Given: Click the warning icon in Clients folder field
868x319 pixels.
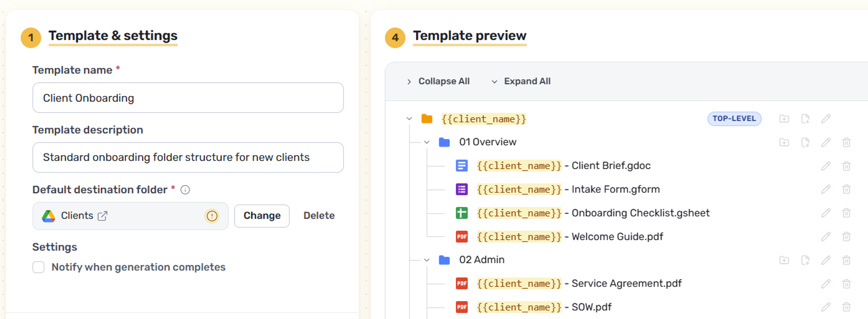Looking at the screenshot, I should (212, 216).
